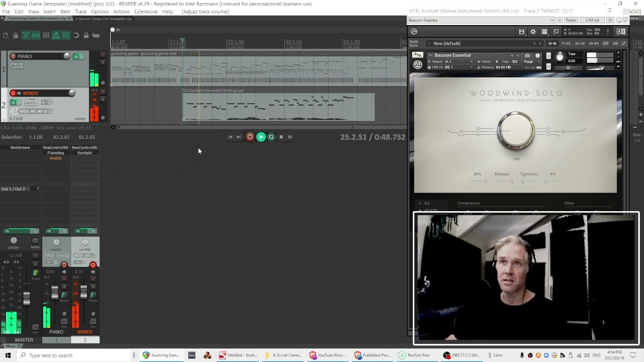Click the Param button
The height and width of the screenshot is (362, 644).
click(571, 20)
